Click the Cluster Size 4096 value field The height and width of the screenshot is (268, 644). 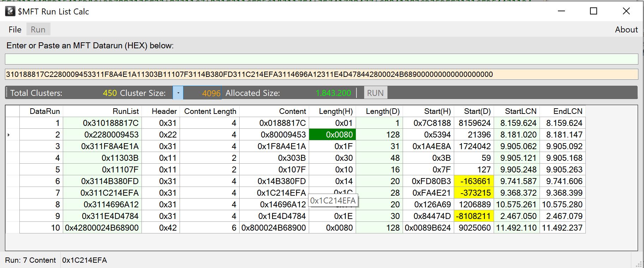coord(203,93)
